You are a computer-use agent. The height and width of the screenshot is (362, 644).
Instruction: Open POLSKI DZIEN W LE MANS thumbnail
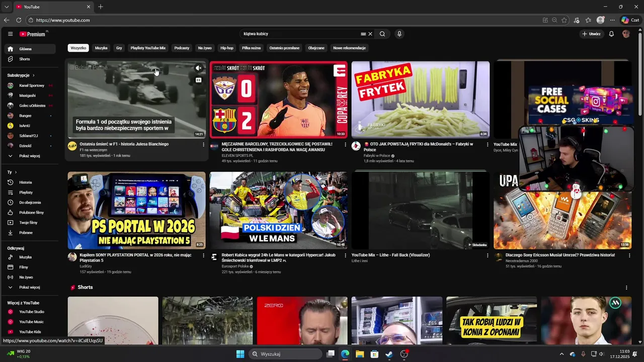[278, 210]
